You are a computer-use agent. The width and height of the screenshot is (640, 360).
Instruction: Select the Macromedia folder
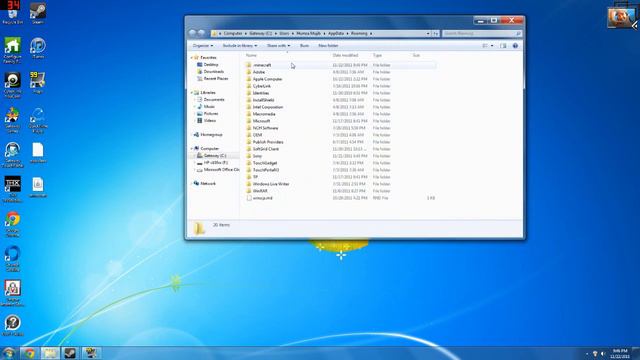tap(264, 114)
